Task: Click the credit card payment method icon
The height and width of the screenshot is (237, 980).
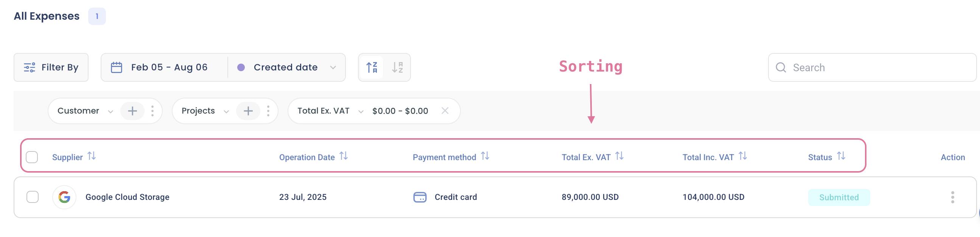Action: 420,197
